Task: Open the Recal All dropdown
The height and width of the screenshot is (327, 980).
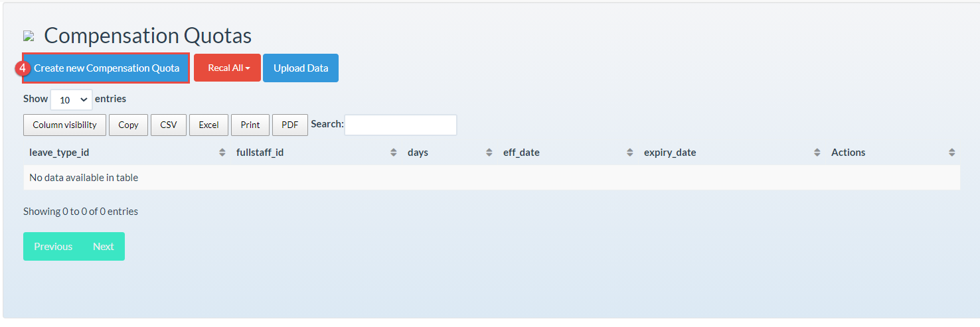Action: point(227,68)
